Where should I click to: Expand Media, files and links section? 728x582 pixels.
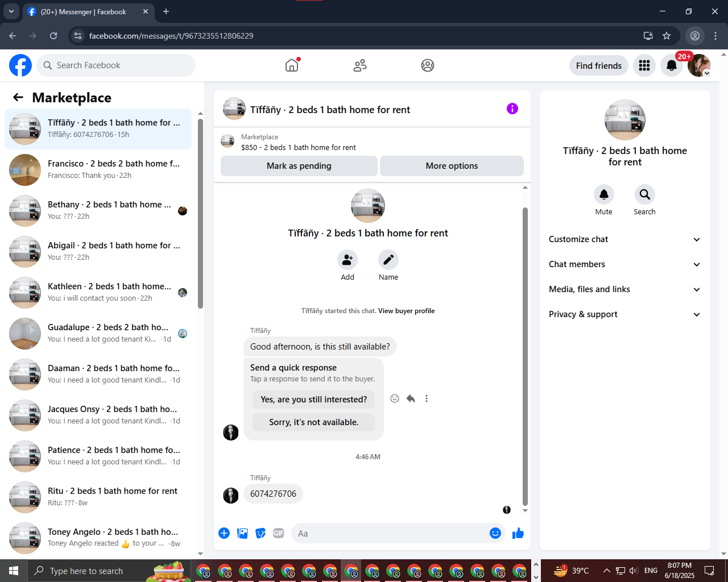click(x=625, y=289)
